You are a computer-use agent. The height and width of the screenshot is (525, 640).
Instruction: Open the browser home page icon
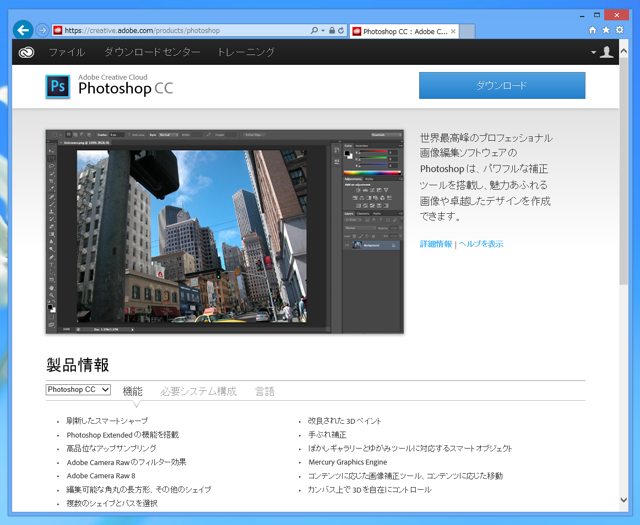tap(593, 30)
